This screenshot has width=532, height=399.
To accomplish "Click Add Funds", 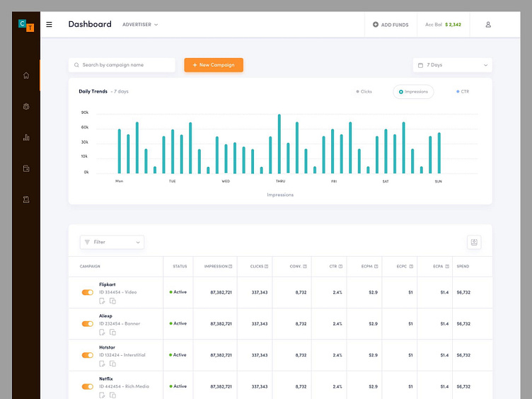I will click(391, 25).
